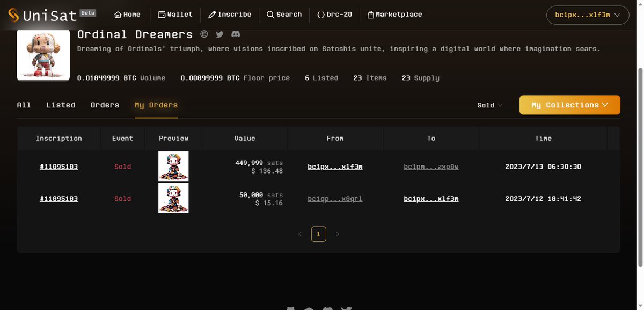Screen dimensions: 644x310
Task: Open the brc-20 page
Action: [x=334, y=15]
